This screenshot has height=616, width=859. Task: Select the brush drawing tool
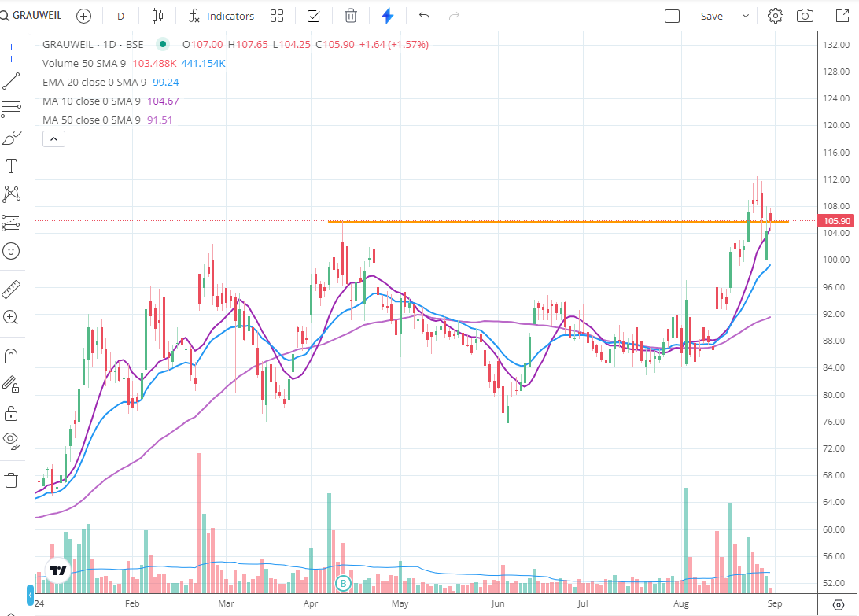click(x=11, y=138)
